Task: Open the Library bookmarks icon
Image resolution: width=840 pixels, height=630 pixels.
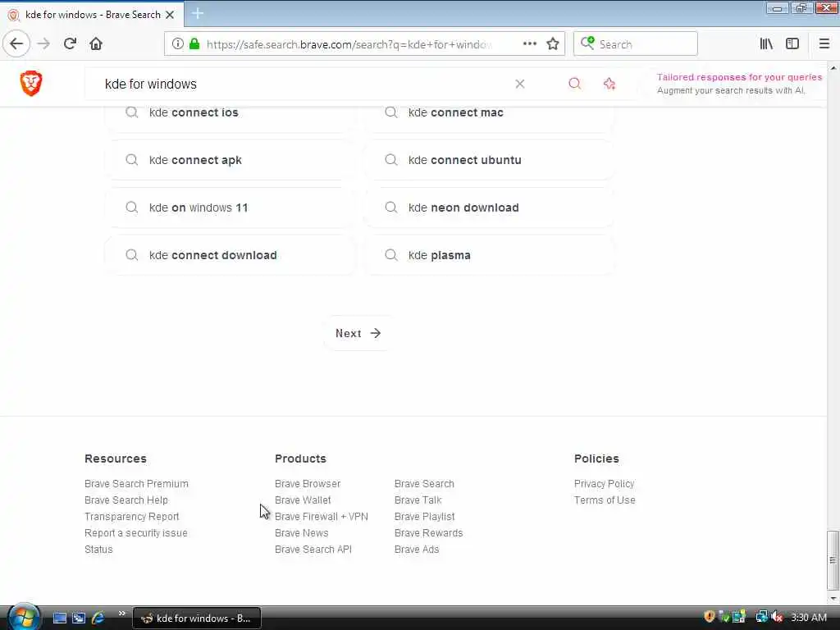Action: [766, 44]
